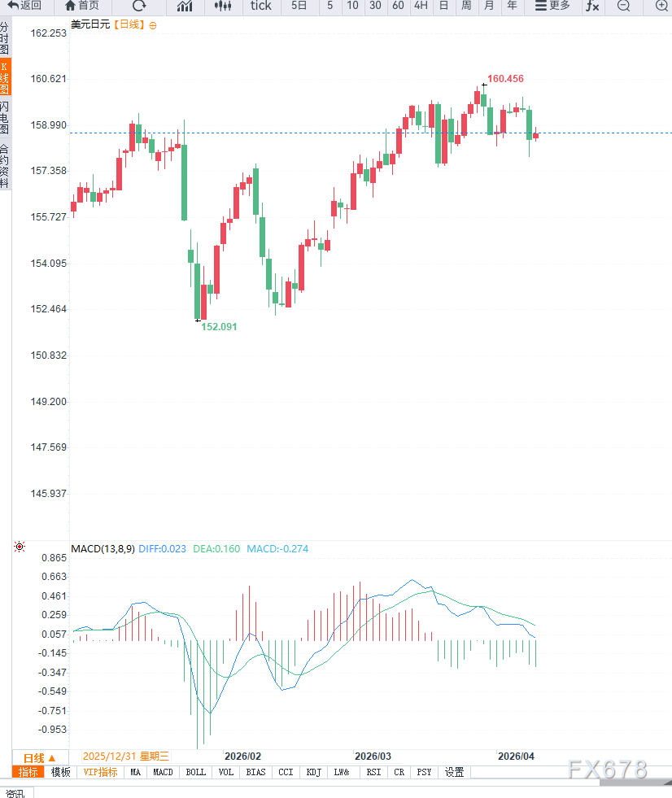Switch to the BOLL indicator tab
The height and width of the screenshot is (798, 672).
[x=196, y=772]
